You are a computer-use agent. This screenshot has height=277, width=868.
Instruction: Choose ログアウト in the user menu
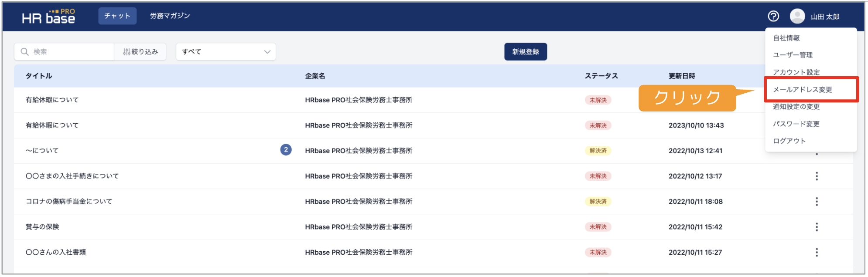coord(789,141)
